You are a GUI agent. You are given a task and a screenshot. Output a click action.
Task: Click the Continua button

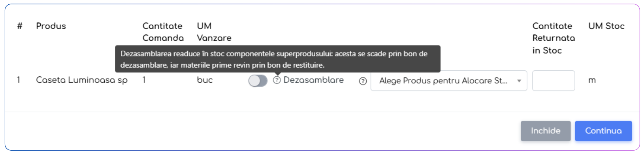(x=603, y=131)
